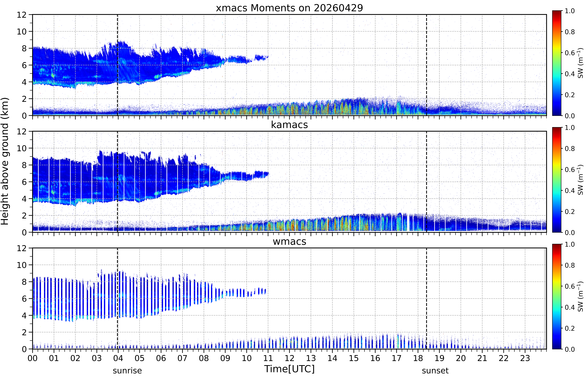Click the "Time[UTC]" axis label
The width and height of the screenshot is (588, 379).
point(289,369)
